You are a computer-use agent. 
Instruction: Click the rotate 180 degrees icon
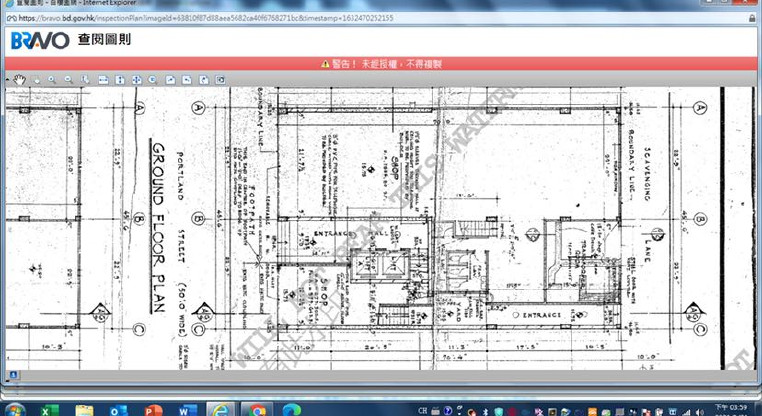[x=204, y=80]
